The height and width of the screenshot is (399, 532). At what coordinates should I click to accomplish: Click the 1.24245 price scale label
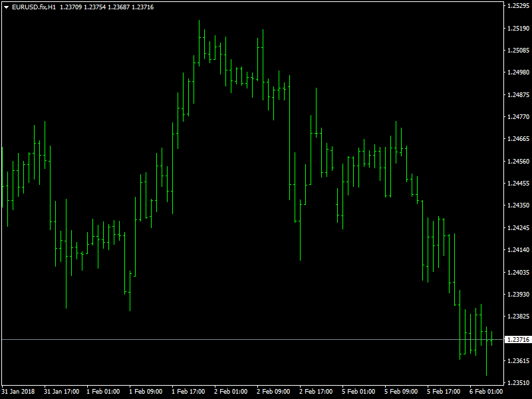click(518, 227)
